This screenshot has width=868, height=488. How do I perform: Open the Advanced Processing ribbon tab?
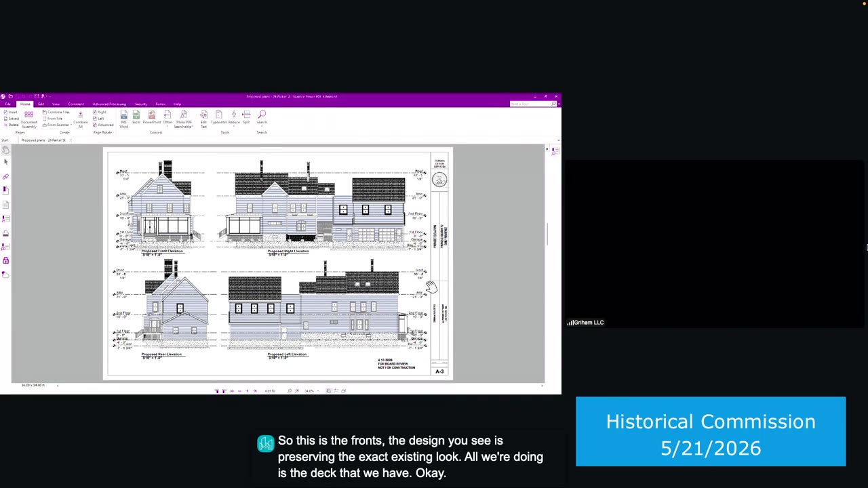coord(109,104)
